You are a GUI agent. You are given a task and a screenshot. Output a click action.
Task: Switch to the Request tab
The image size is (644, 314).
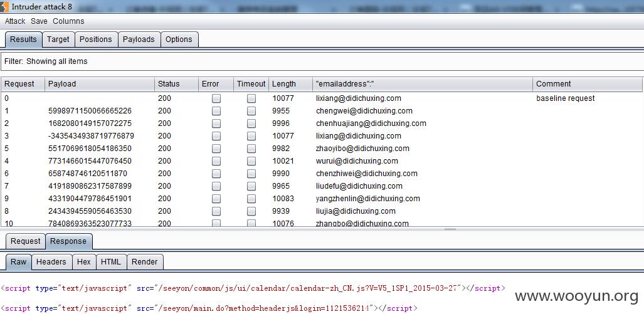26,241
